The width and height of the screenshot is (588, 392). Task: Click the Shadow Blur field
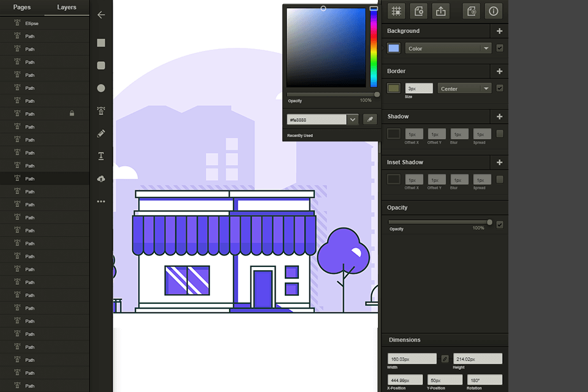click(x=459, y=134)
